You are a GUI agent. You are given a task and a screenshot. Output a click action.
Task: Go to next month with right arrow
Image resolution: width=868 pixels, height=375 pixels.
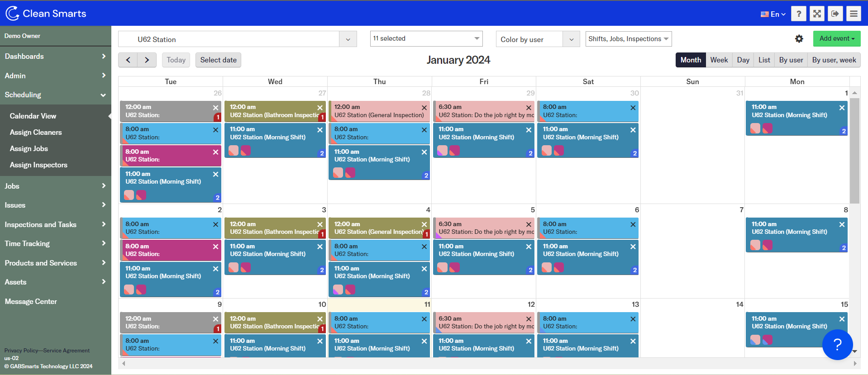147,60
